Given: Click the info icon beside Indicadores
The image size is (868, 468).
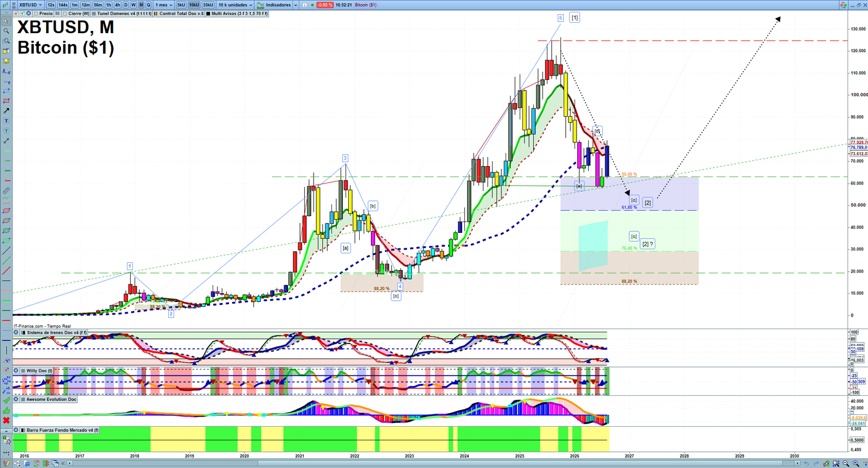Looking at the screenshot, I should 304,5.
